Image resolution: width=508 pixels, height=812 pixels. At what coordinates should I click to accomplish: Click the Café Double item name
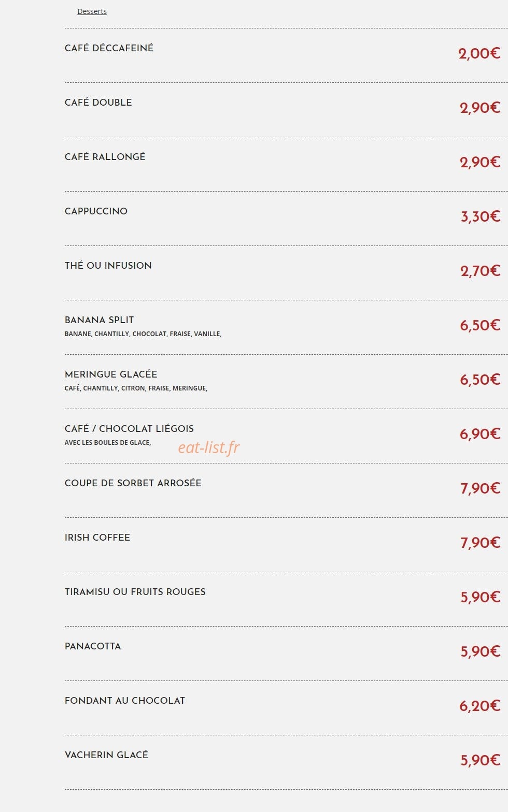click(98, 103)
